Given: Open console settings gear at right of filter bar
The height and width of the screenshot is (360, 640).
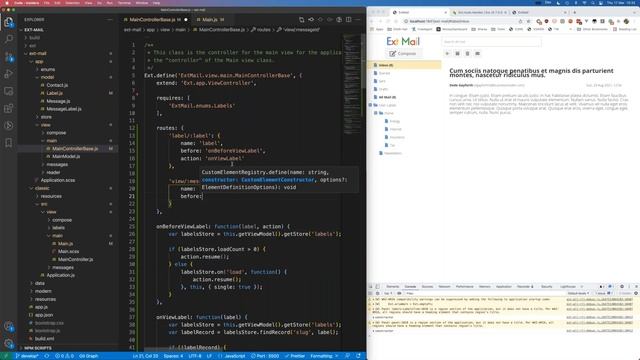Looking at the screenshot, I should tap(636, 293).
